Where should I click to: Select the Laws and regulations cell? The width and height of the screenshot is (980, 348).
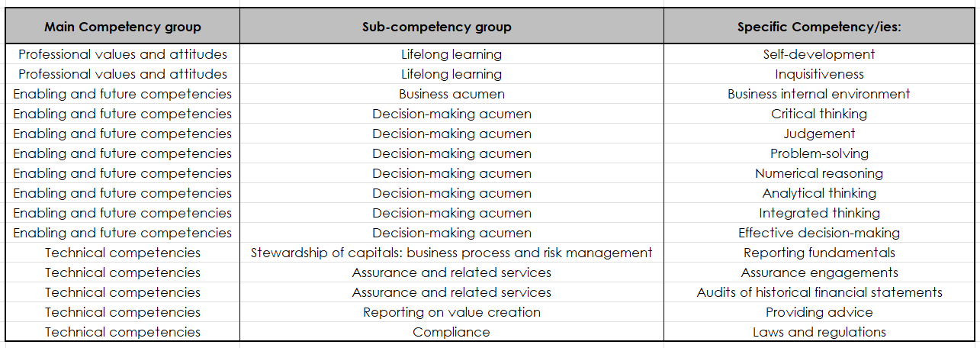pyautogui.click(x=819, y=332)
